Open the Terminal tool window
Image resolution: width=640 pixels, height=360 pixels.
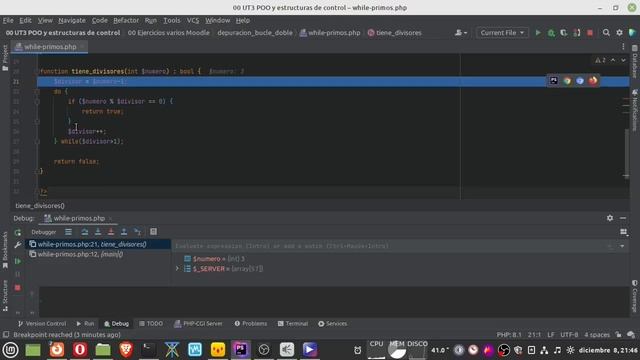tap(293, 323)
